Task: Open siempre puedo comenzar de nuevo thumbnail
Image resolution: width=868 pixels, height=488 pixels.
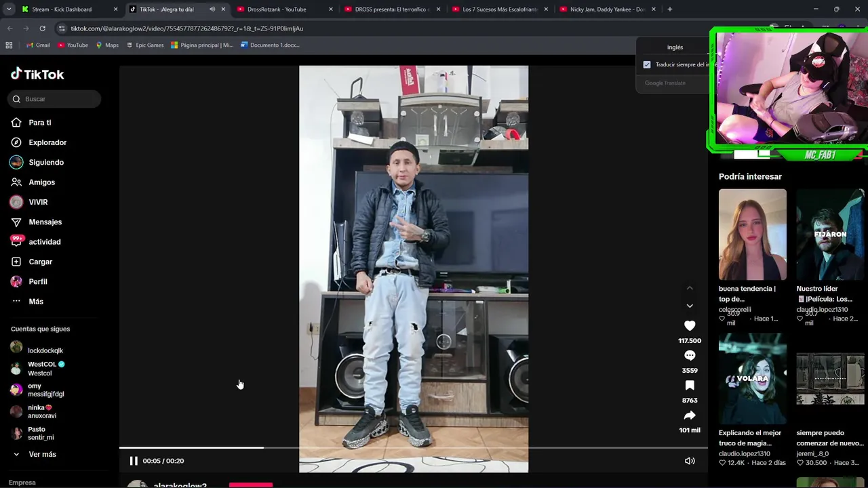Action: 831,379
